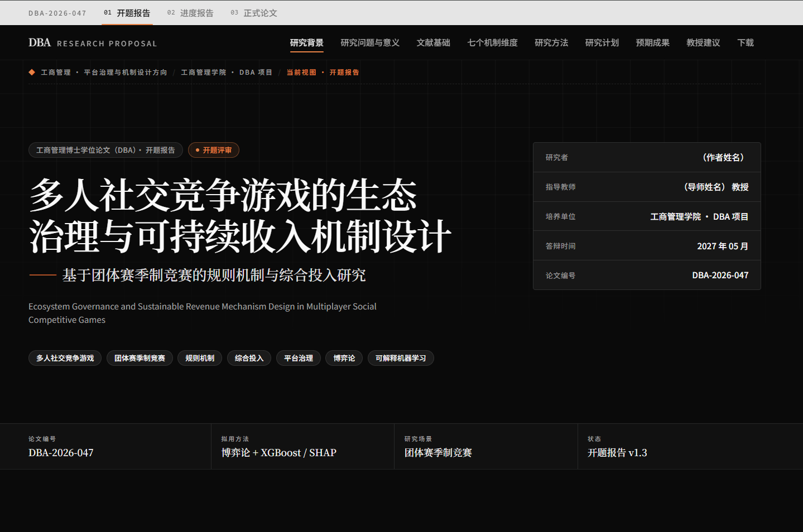Click 状态 开题报告 v1.3 cell
This screenshot has height=532, width=803.
tap(690, 447)
